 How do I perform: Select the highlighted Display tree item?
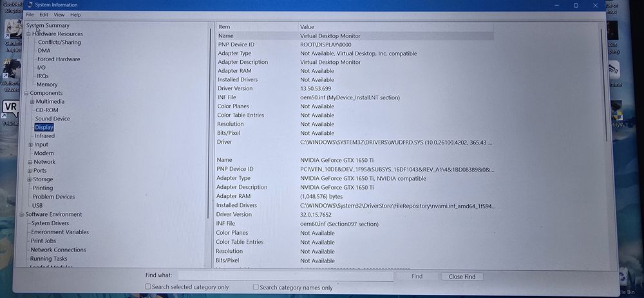(44, 128)
